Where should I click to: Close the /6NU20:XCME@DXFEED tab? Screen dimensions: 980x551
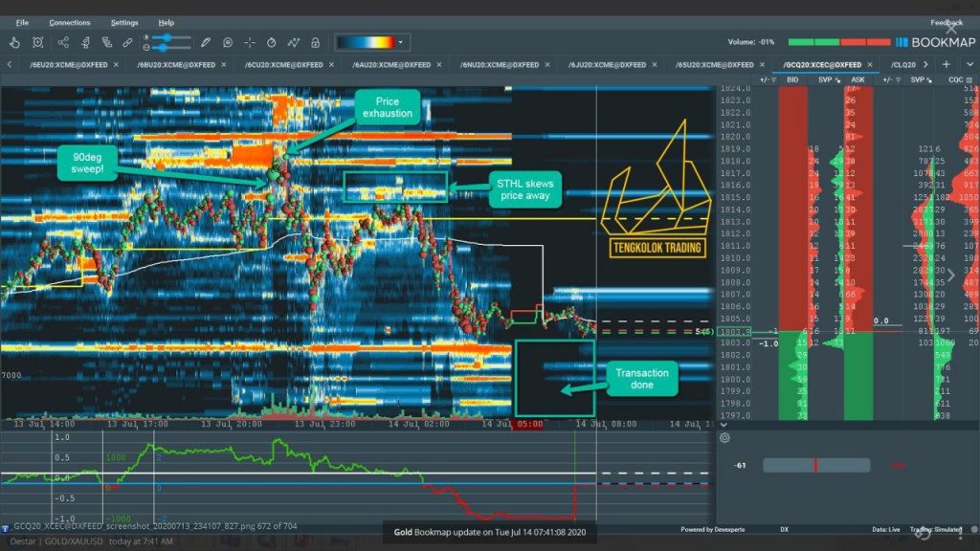click(547, 65)
